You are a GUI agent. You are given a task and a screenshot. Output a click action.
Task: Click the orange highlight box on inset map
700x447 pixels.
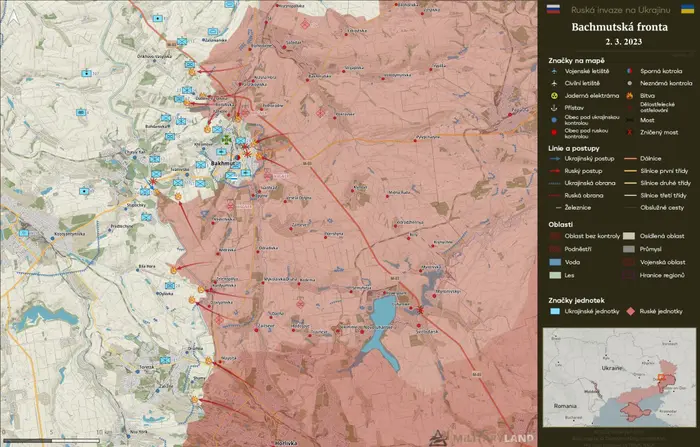[x=662, y=377]
